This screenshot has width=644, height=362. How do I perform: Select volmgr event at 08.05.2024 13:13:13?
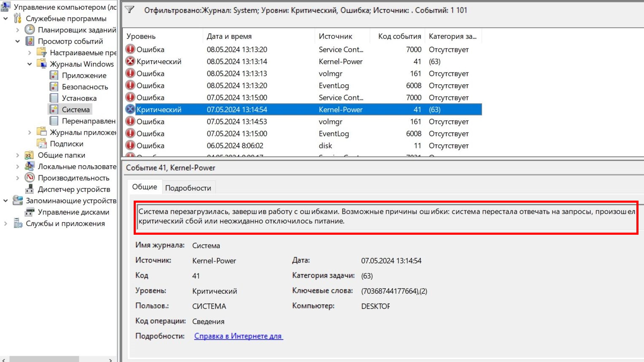302,73
